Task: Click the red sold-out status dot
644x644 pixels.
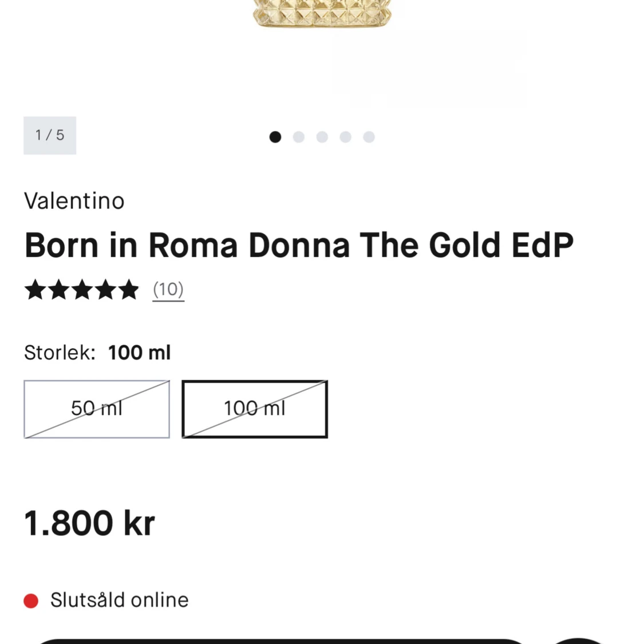Action: (31, 600)
